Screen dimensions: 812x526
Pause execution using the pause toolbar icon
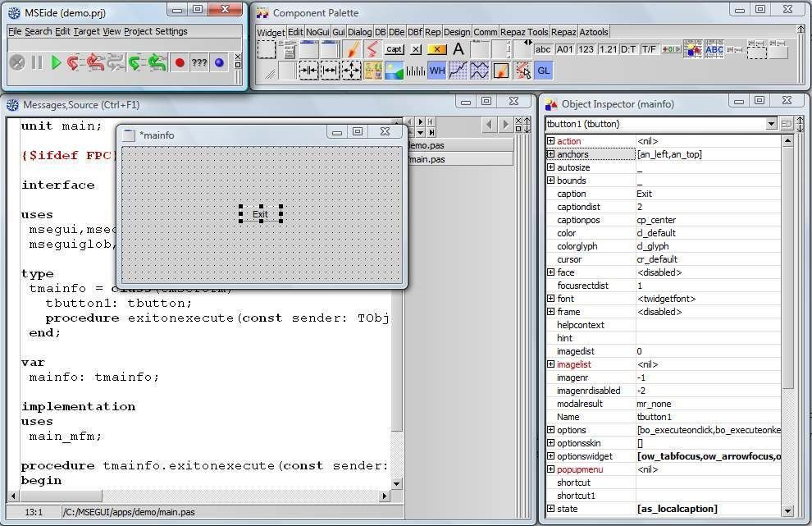[x=36, y=62]
